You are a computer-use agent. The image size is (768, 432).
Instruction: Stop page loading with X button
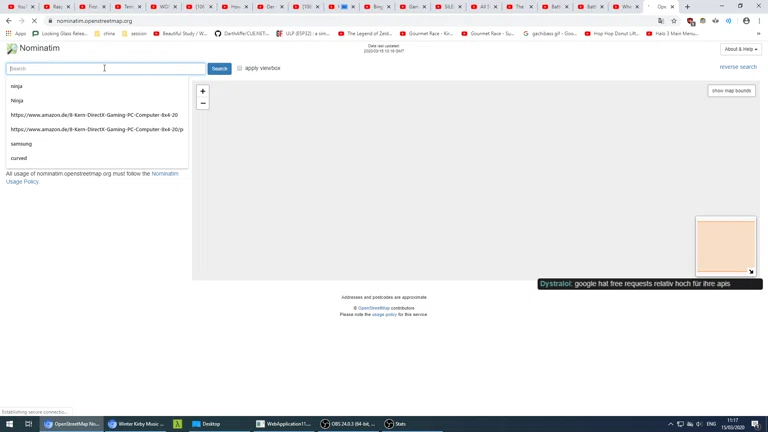pyautogui.click(x=34, y=21)
